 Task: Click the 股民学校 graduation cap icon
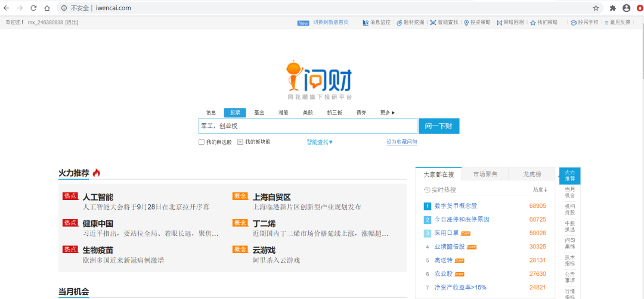(574, 23)
